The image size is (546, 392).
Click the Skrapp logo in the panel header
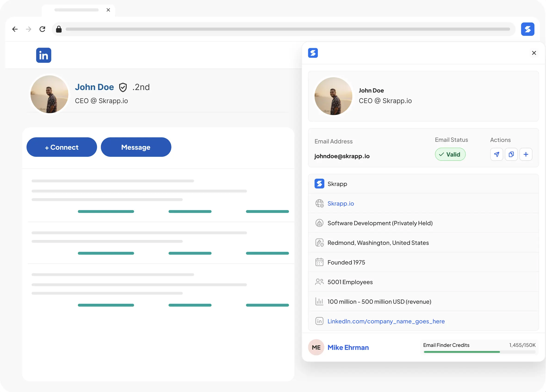(x=313, y=53)
